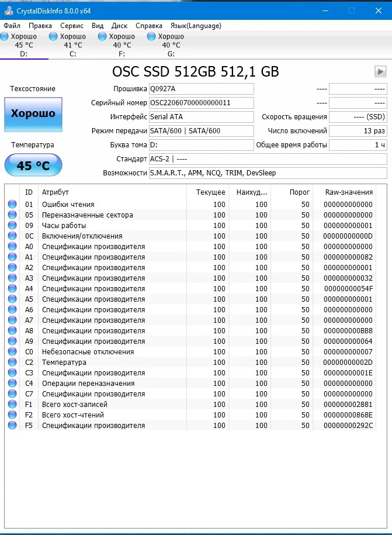Click the ID column header

tap(29, 192)
